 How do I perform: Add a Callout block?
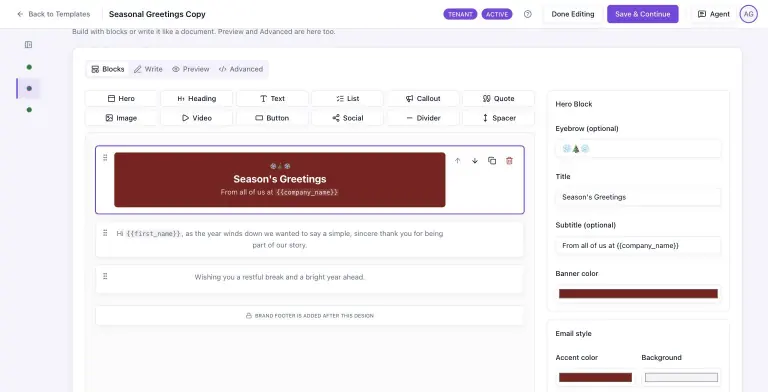point(423,98)
